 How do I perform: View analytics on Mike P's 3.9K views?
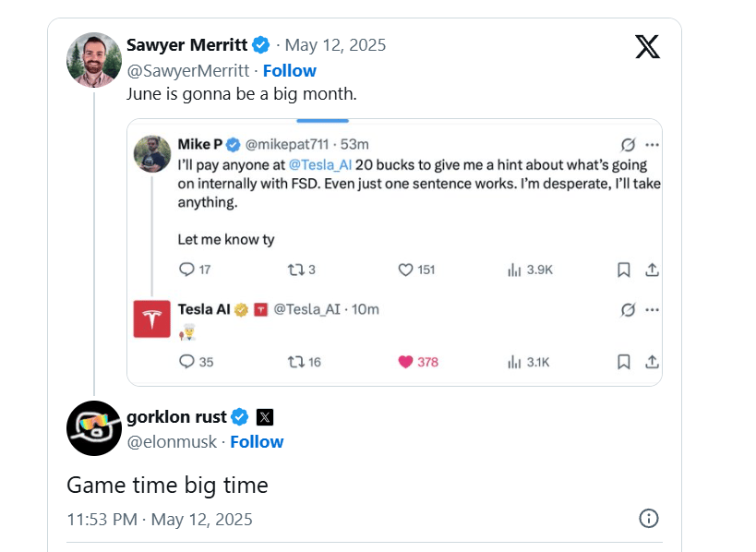coord(530,270)
